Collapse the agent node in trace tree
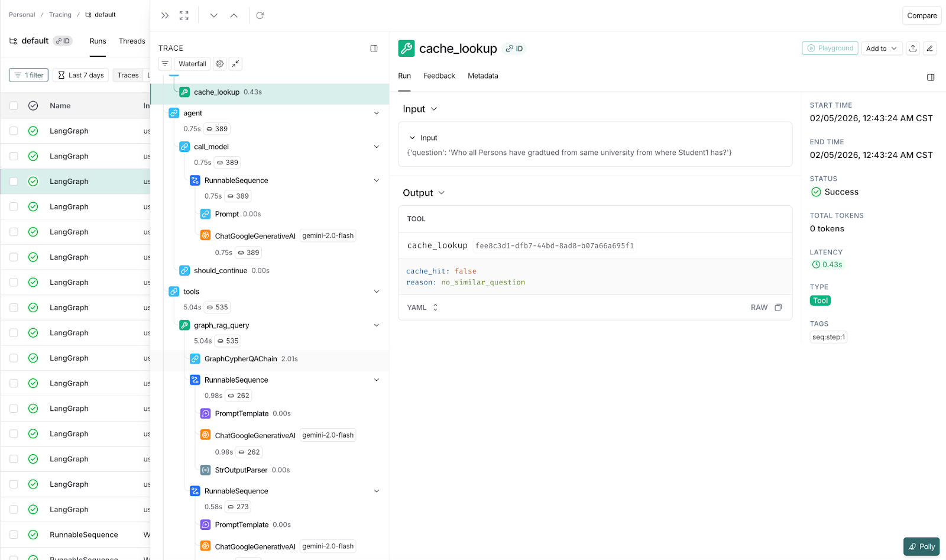Screen dimensions: 946x560 tap(377, 113)
